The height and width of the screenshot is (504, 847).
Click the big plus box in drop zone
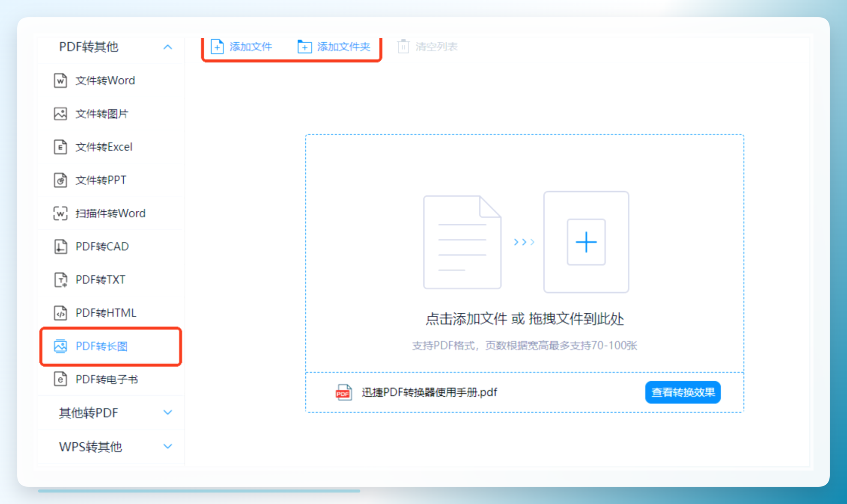click(586, 242)
